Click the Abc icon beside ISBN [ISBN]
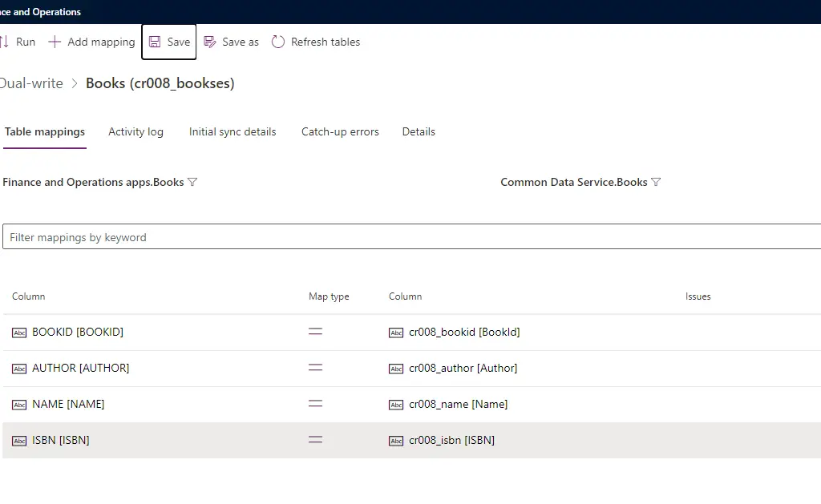 [x=19, y=442]
